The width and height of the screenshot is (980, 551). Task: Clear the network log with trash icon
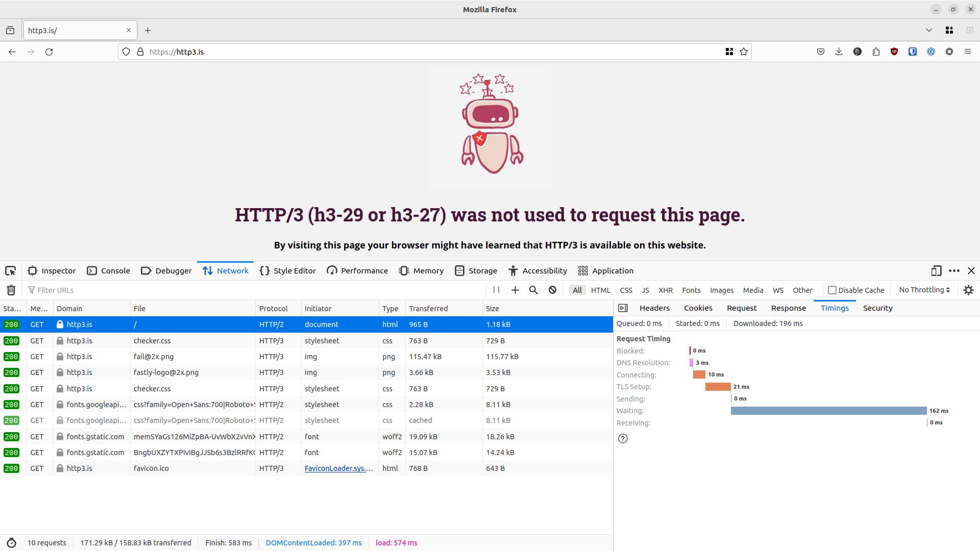11,290
